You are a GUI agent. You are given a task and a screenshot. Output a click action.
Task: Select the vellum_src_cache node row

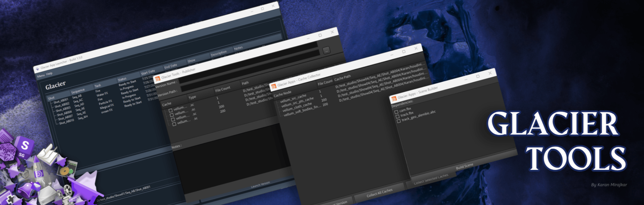point(293,99)
